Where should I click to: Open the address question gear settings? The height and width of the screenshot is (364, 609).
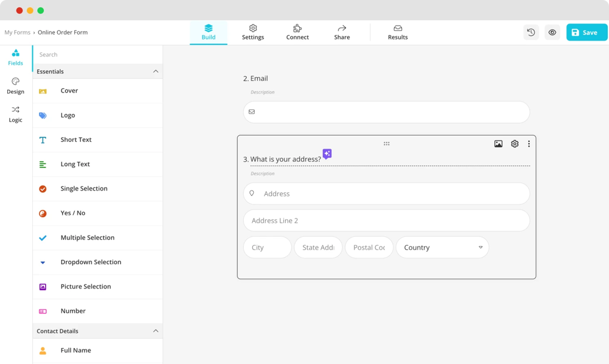pos(515,144)
